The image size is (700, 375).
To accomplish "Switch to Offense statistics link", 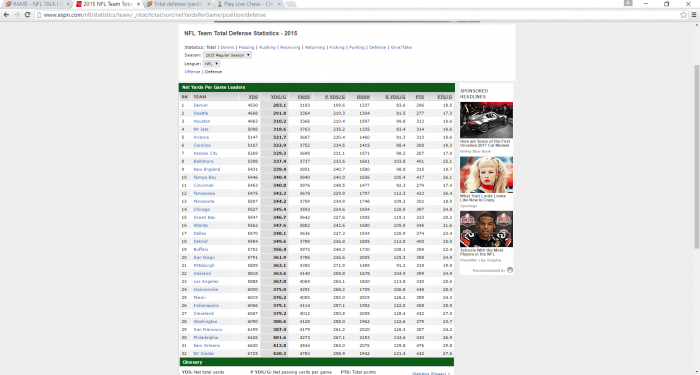I will click(x=192, y=71).
